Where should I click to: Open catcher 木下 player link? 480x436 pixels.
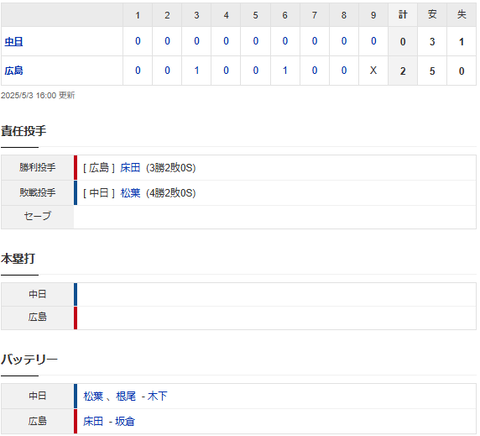[157, 396]
